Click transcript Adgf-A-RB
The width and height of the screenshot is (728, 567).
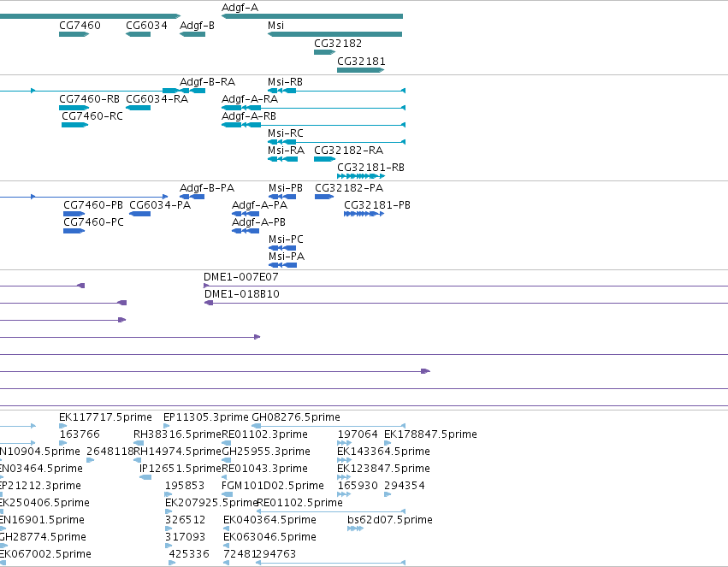tap(313, 125)
